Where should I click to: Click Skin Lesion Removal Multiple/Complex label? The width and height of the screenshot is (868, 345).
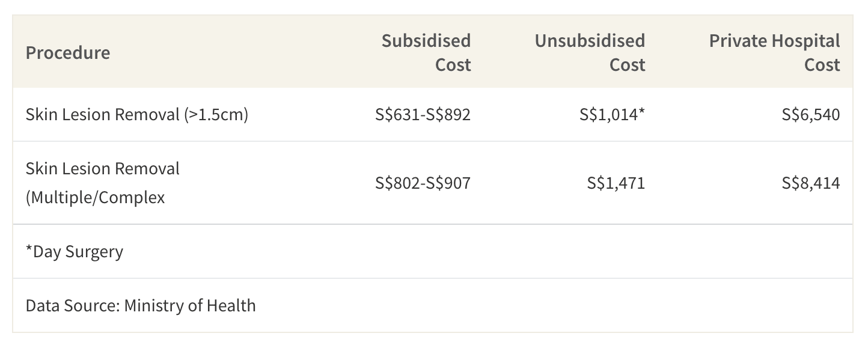[x=103, y=183]
